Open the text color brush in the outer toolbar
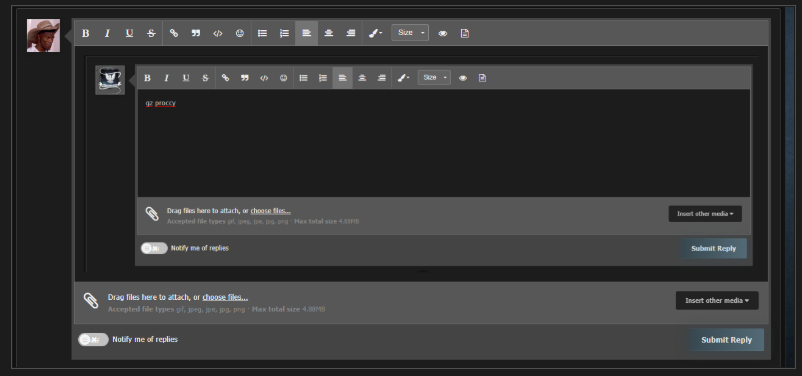Image resolution: width=802 pixels, height=376 pixels. 375,33
